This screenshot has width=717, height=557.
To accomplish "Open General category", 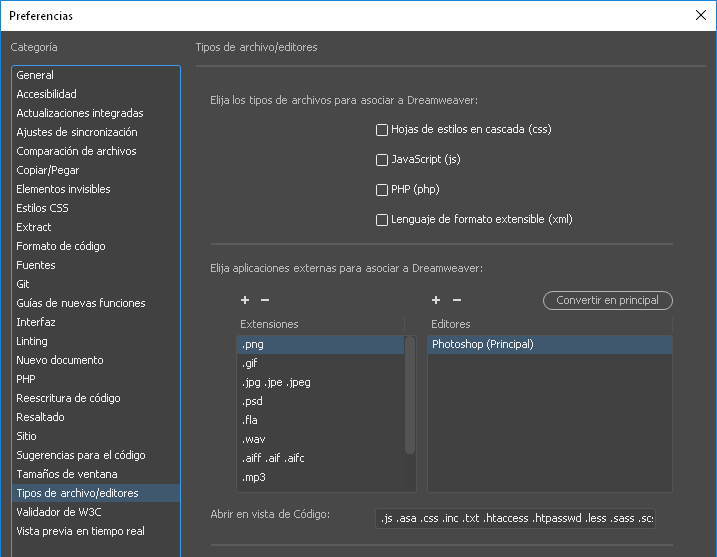I will click(96, 75).
